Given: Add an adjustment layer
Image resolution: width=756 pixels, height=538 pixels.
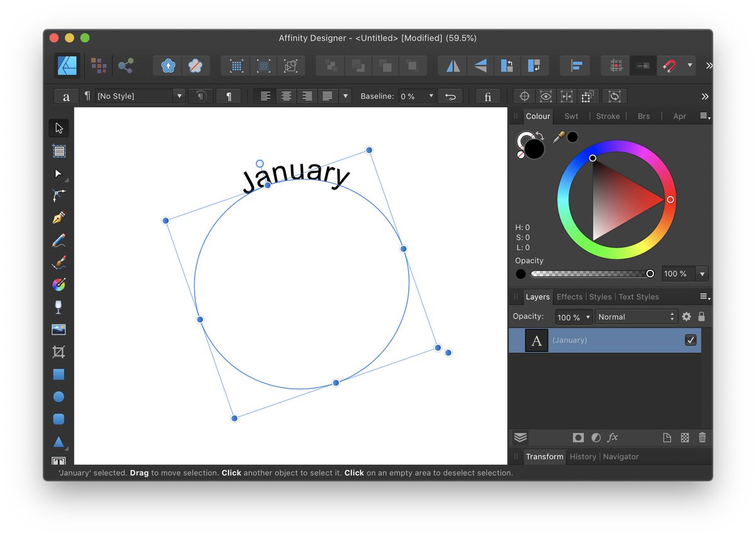Looking at the screenshot, I should click(x=595, y=438).
